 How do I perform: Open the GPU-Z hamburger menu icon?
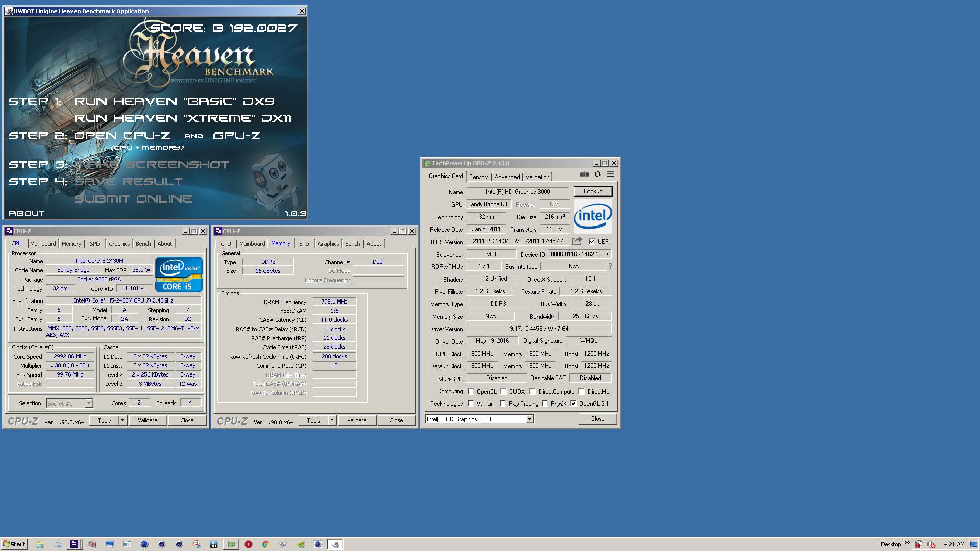(610, 174)
